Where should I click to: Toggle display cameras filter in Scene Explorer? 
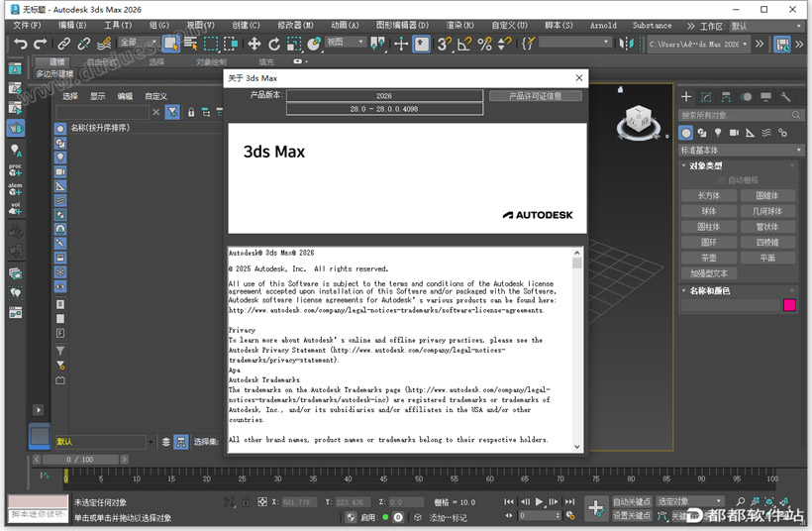pos(60,171)
